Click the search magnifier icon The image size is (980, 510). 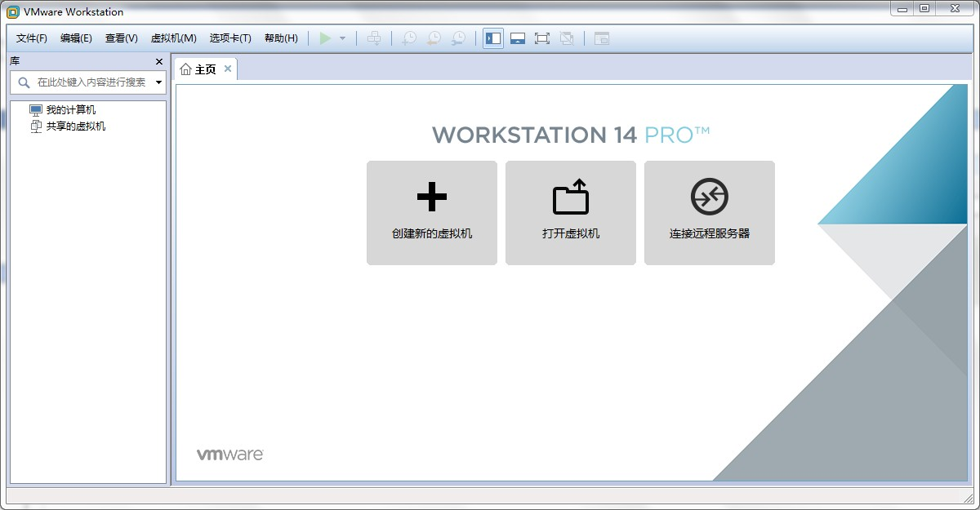(23, 82)
